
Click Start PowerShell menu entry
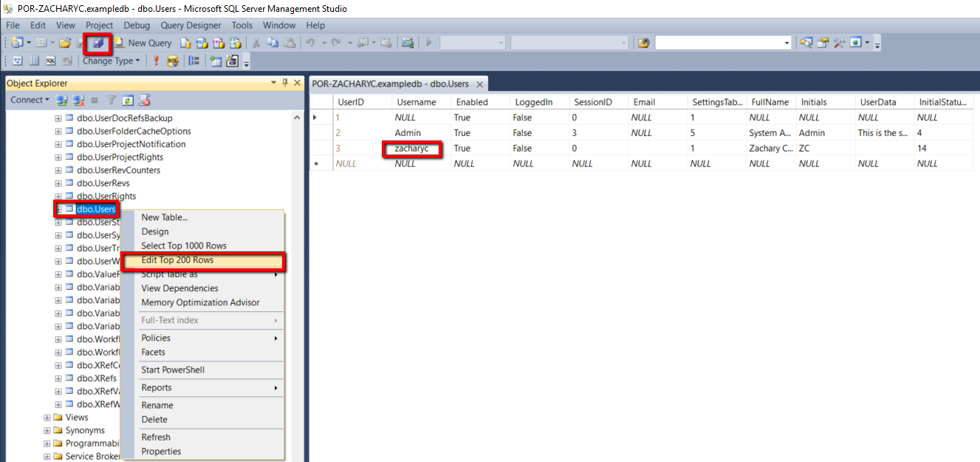(203, 370)
